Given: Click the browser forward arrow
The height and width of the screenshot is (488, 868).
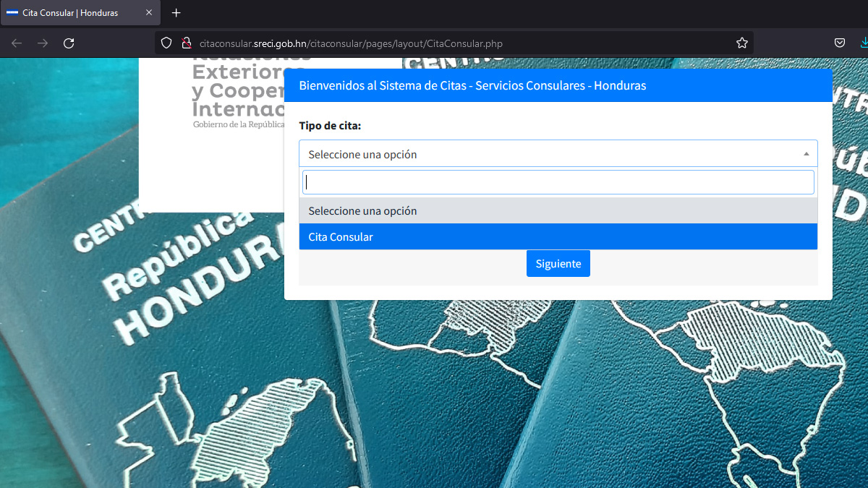Looking at the screenshot, I should click(x=43, y=43).
